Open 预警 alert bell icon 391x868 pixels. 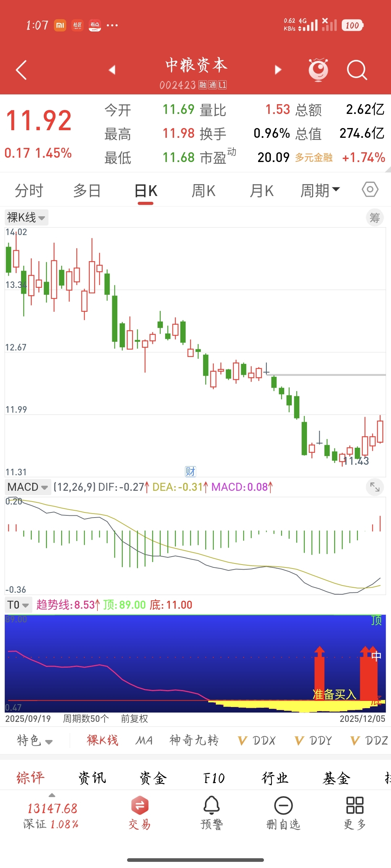pos(211,812)
